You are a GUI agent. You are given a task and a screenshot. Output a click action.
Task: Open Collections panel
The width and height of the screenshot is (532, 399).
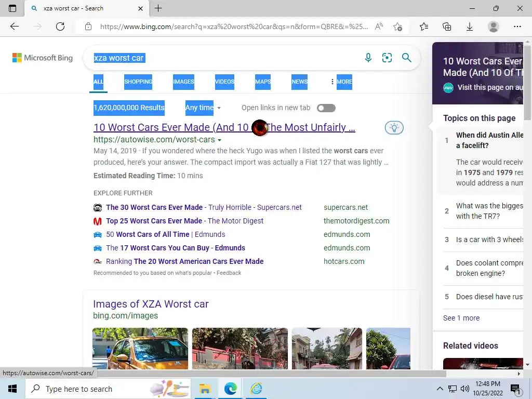tap(447, 26)
